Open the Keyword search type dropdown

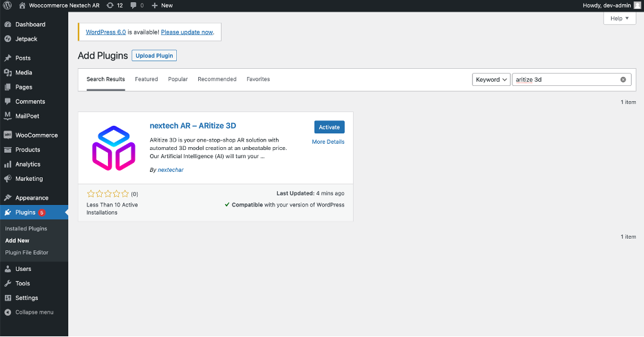[x=491, y=80]
